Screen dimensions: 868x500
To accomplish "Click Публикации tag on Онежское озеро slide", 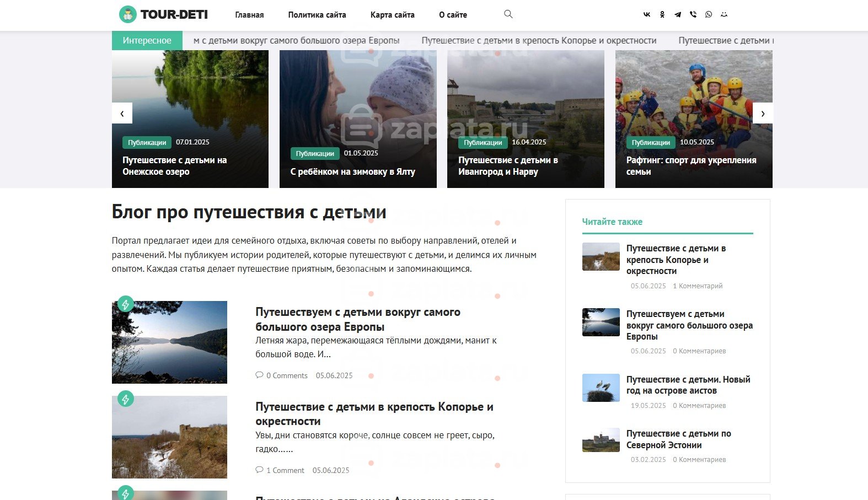I will click(147, 142).
